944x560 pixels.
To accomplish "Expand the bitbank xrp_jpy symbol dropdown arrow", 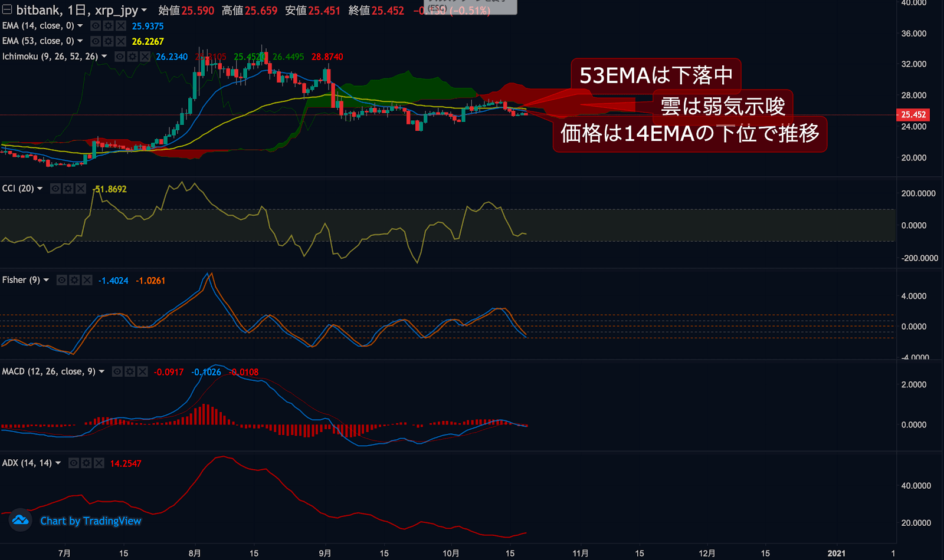I will coord(144,10).
